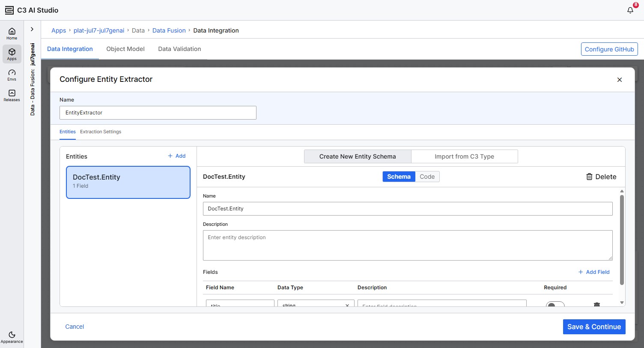The width and height of the screenshot is (644, 348).
Task: Click into the entity Description textarea
Action: coord(408,245)
